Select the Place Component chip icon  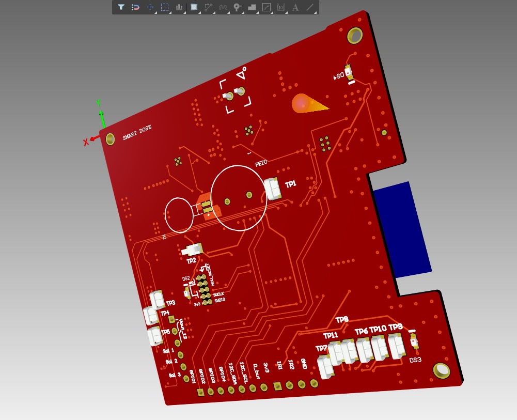pos(194,7)
